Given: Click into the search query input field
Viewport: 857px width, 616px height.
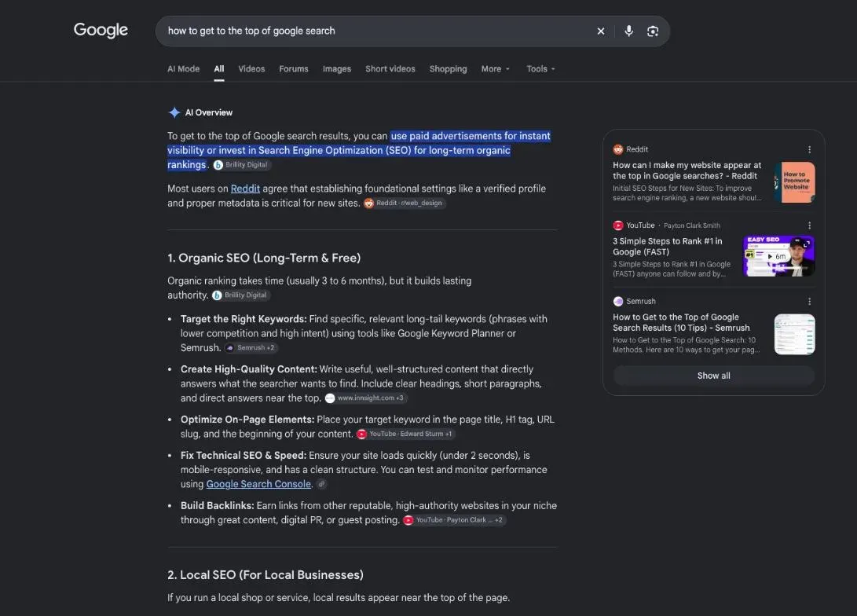Looking at the screenshot, I should [x=377, y=31].
